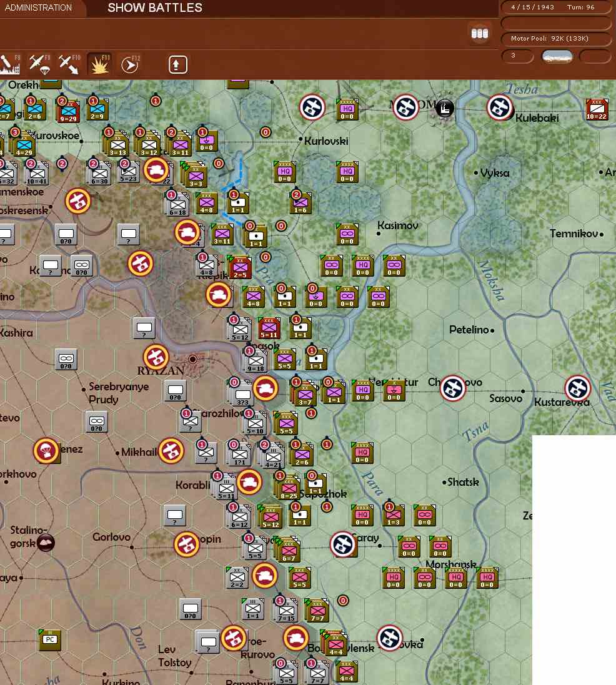This screenshot has height=685, width=616.
Task: Open yellow air marker over Skopin
Action: (x=187, y=545)
